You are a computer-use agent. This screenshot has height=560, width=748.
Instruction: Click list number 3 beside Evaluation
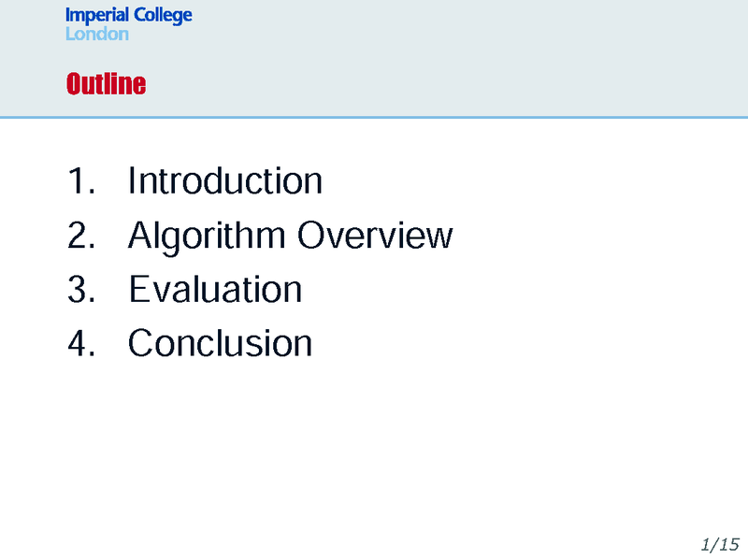point(79,290)
